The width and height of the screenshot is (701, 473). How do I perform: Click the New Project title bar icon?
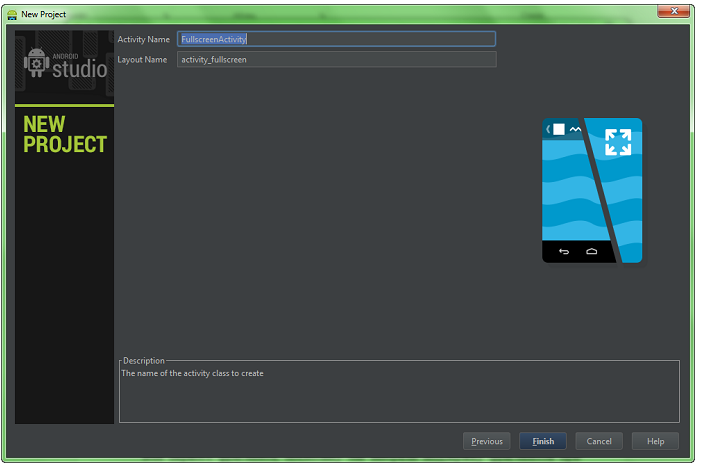pos(12,15)
